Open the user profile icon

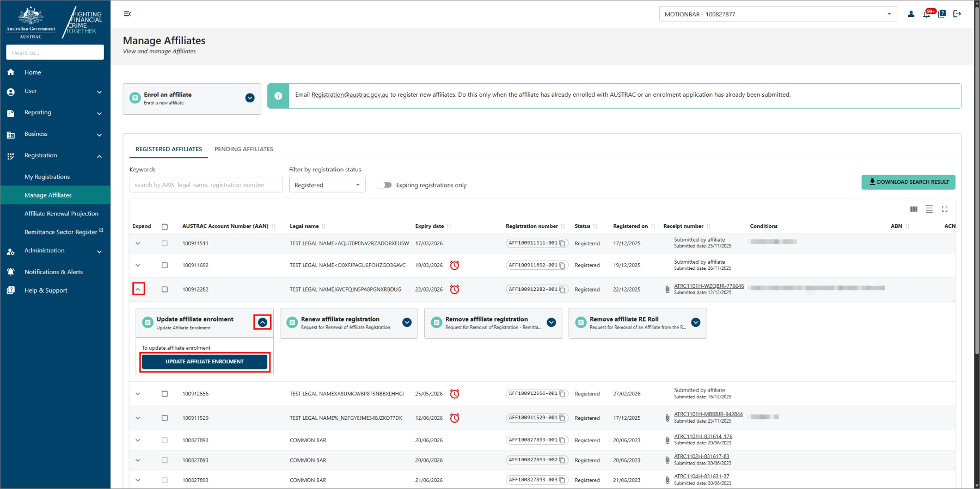tap(911, 14)
